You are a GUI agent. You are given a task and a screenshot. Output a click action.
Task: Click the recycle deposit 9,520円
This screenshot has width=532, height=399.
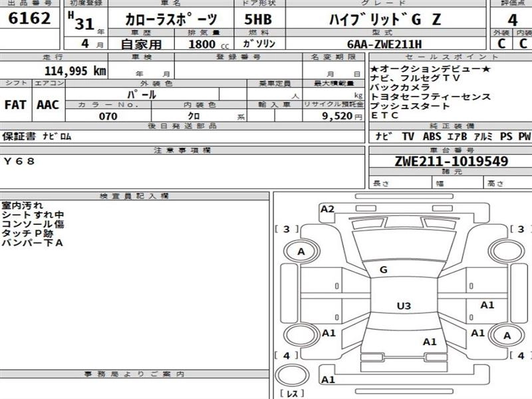coord(342,116)
